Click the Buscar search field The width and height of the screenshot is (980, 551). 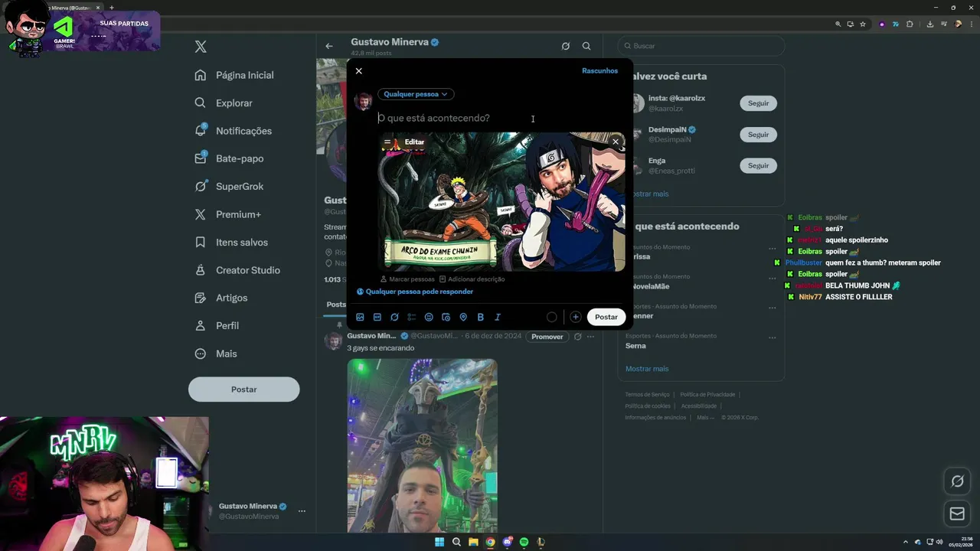(701, 46)
